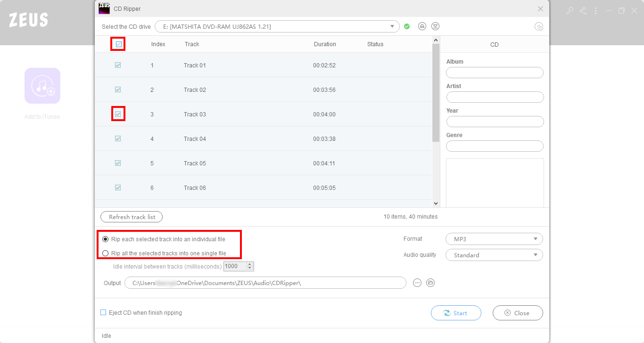Click duration 00:03:56
Image resolution: width=644 pixels, height=343 pixels.
pos(324,90)
